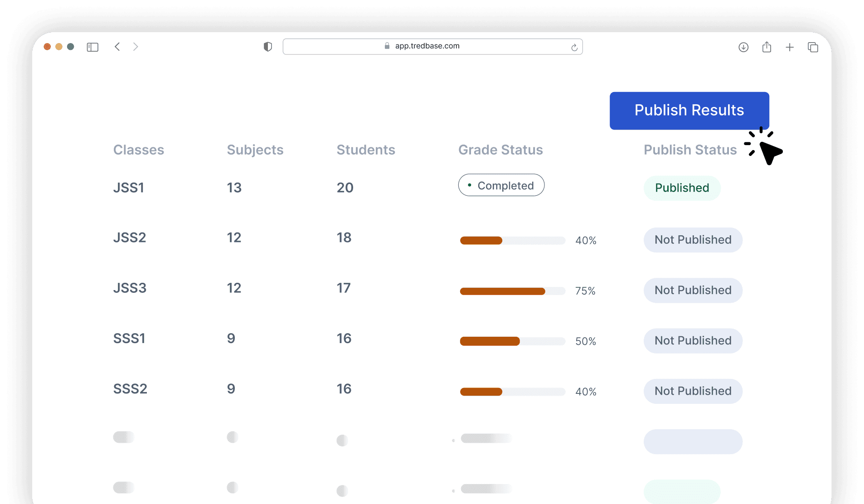Open a new tab with plus icon
The image size is (864, 504).
(x=790, y=47)
